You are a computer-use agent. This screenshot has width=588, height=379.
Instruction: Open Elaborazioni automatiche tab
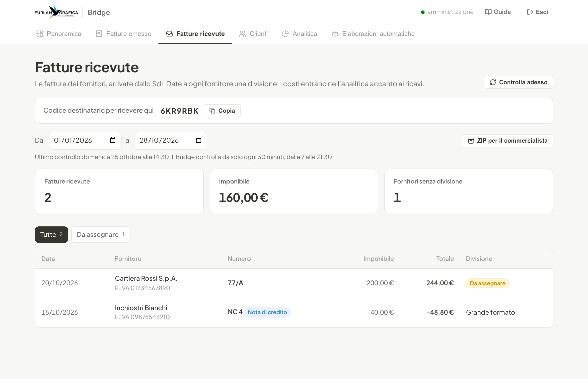373,34
